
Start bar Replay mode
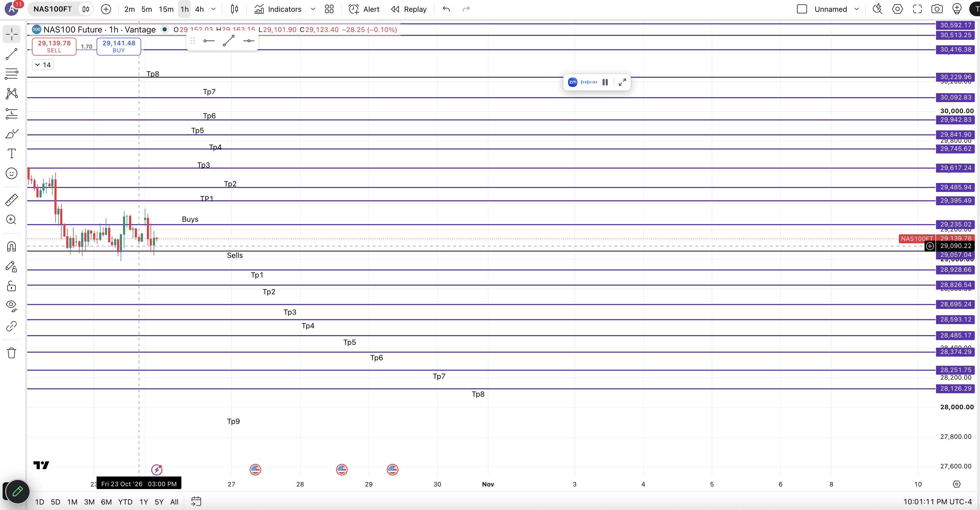pyautogui.click(x=409, y=9)
